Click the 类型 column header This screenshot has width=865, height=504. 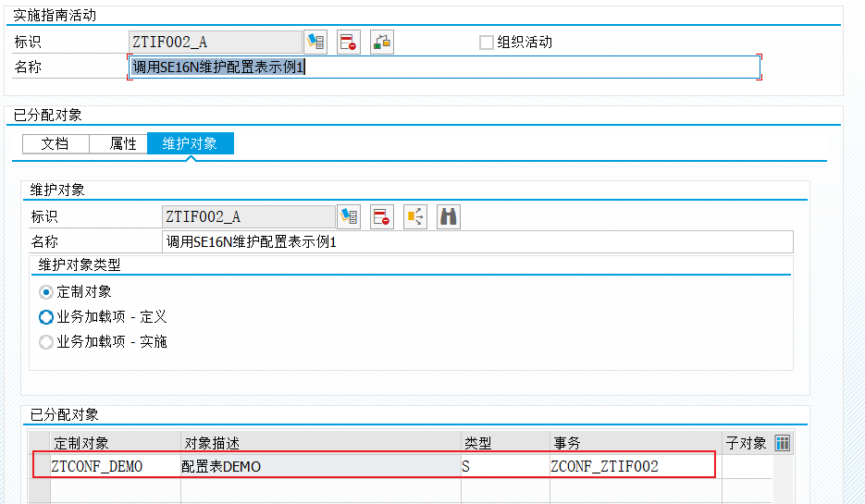(505, 443)
